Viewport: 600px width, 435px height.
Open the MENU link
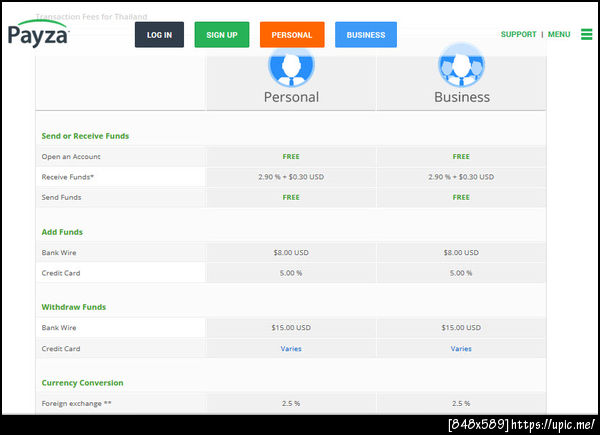coord(559,34)
